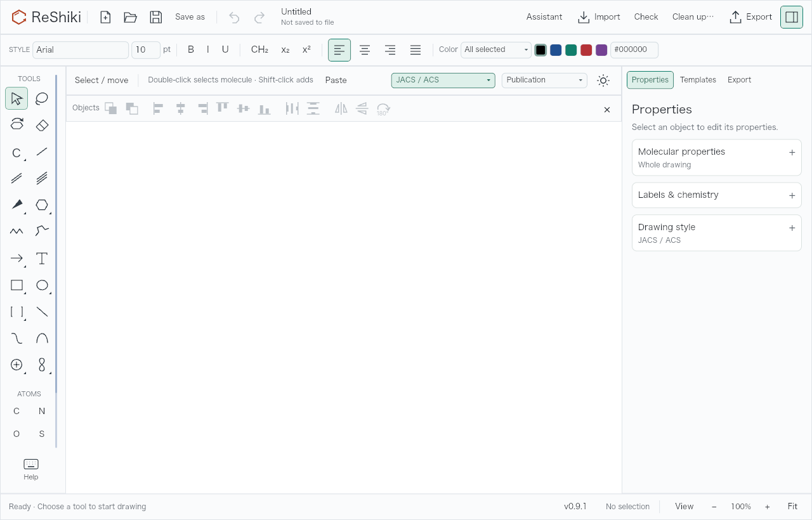Pick the purple color swatch

(x=601, y=50)
